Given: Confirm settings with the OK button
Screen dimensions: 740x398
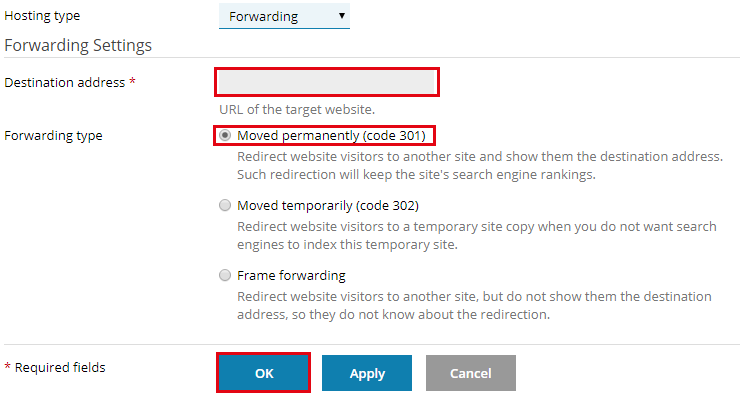Looking at the screenshot, I should [264, 373].
